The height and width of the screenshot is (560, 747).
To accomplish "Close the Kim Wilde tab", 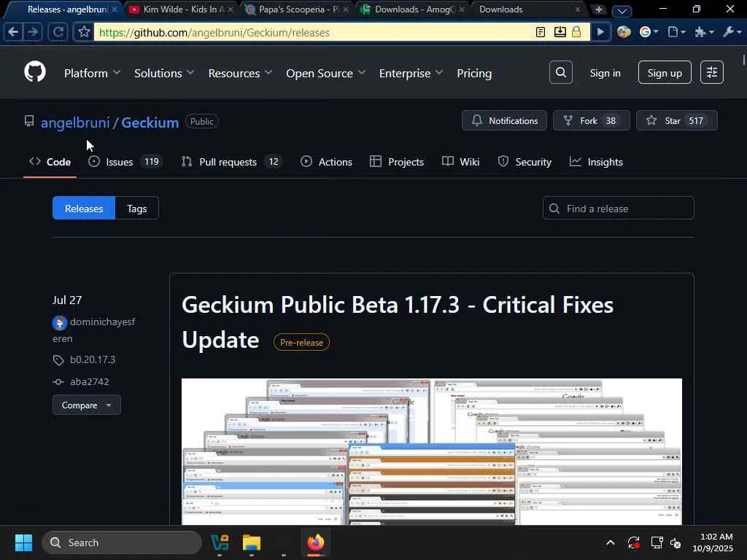I will tap(231, 9).
